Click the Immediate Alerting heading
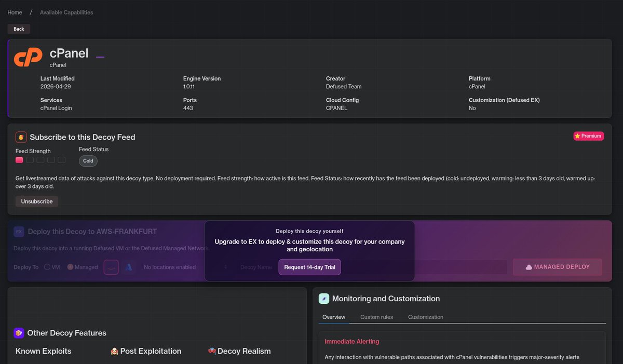 tap(352, 342)
